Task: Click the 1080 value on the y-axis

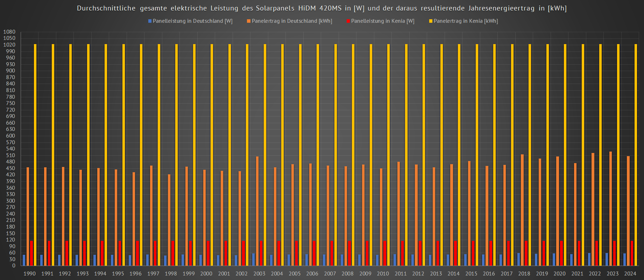Action: 9,32
